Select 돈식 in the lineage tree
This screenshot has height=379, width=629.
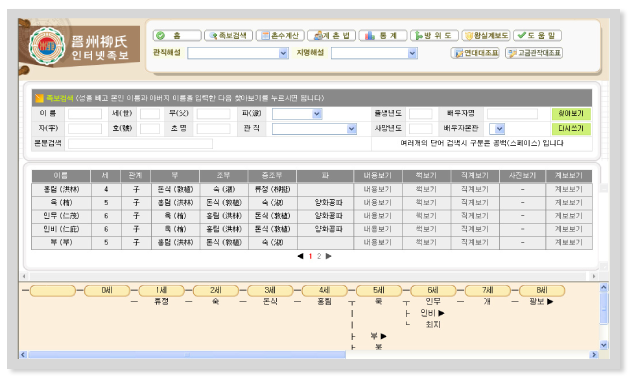[x=270, y=302]
